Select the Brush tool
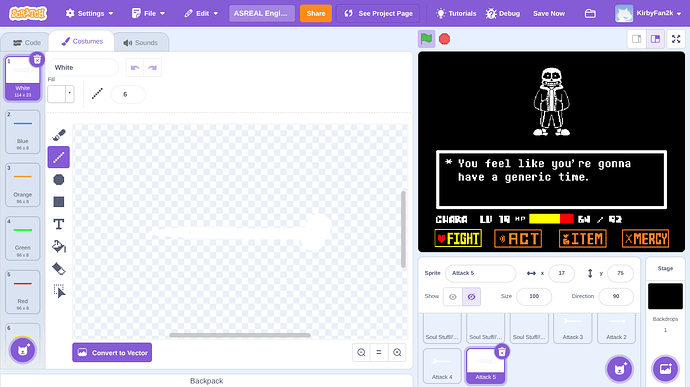Viewport: 690px width, 387px height. click(x=59, y=135)
